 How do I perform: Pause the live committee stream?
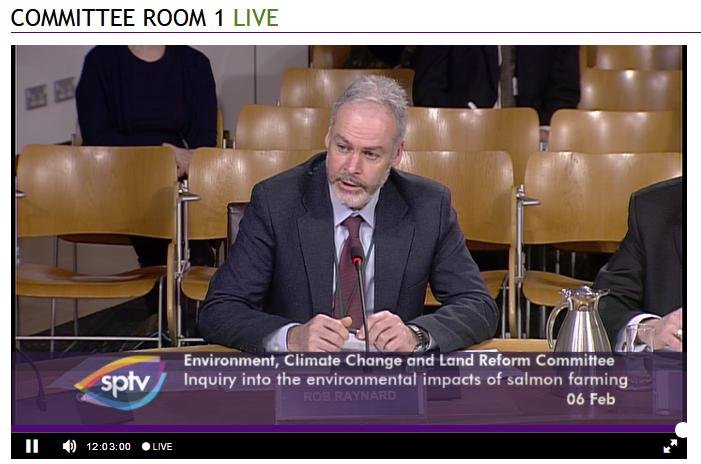click(32, 446)
